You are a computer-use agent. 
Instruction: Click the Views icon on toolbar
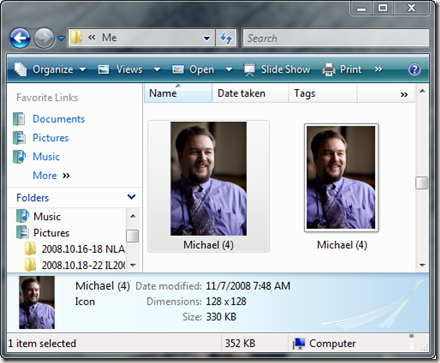[x=103, y=69]
